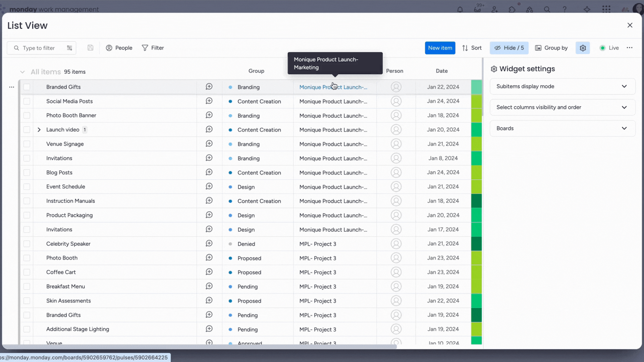Viewport: 644px width, 362px height.
Task: Close the List View dialog
Action: coord(630,25)
